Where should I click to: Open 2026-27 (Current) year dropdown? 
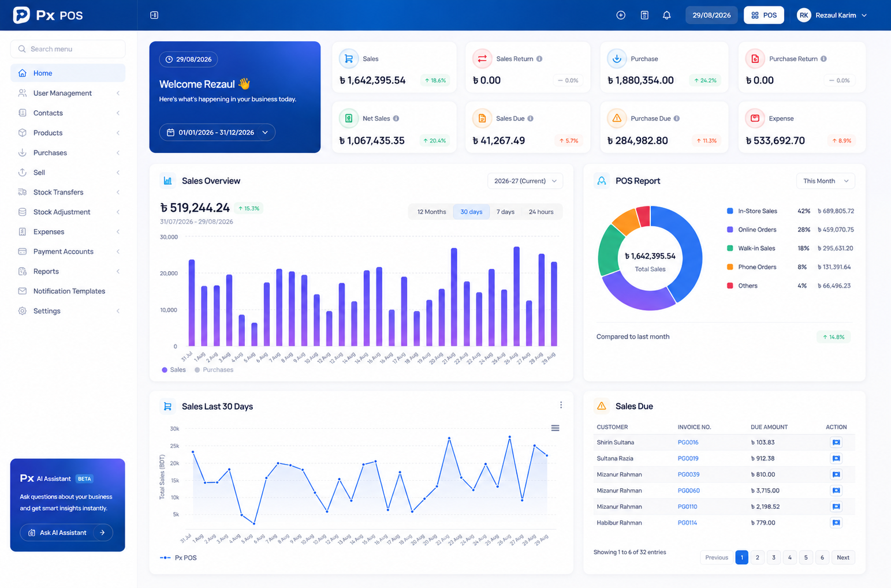(x=525, y=181)
